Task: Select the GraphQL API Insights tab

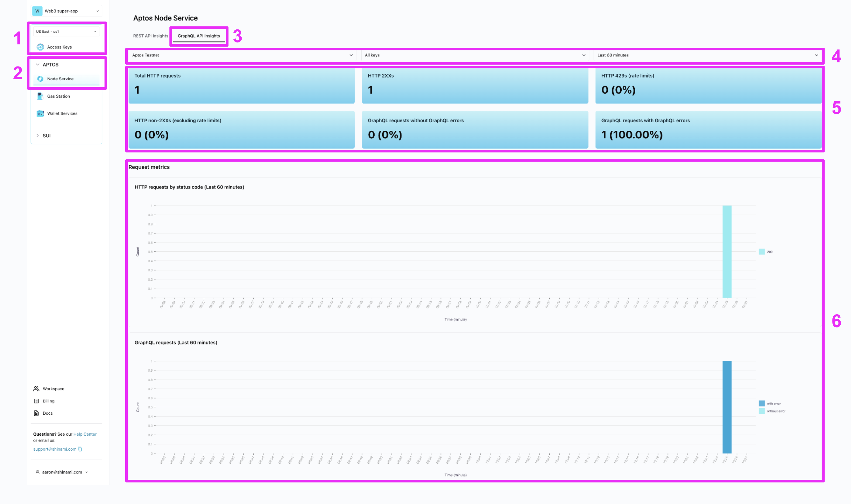Action: point(199,36)
